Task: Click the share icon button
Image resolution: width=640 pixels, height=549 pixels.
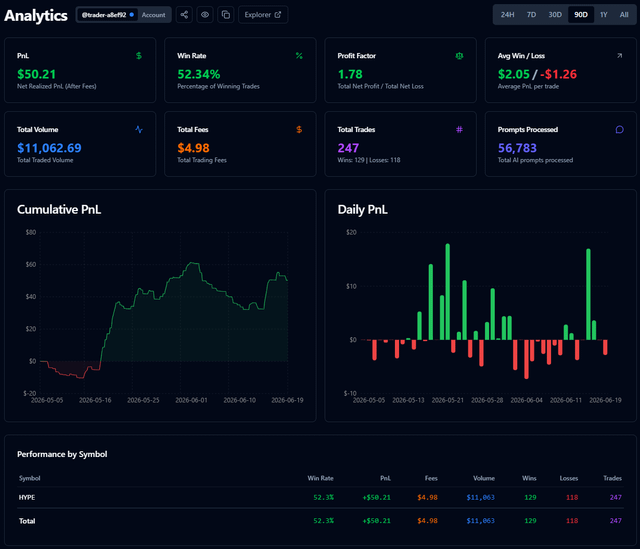Action: (x=184, y=15)
